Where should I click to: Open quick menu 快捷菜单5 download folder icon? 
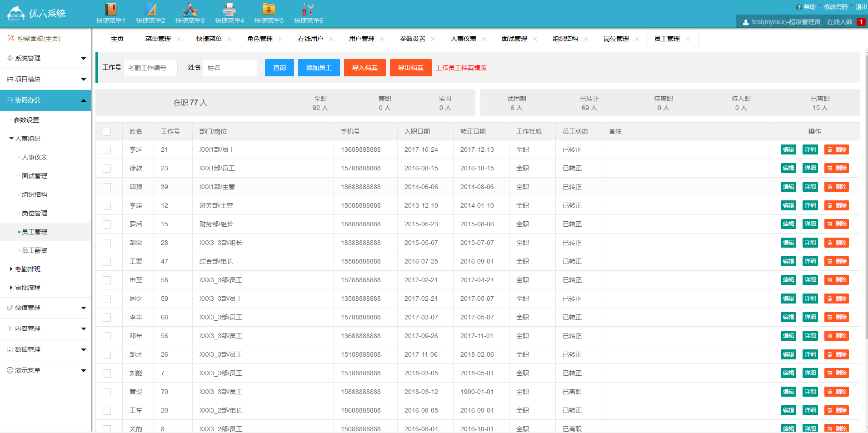point(269,9)
